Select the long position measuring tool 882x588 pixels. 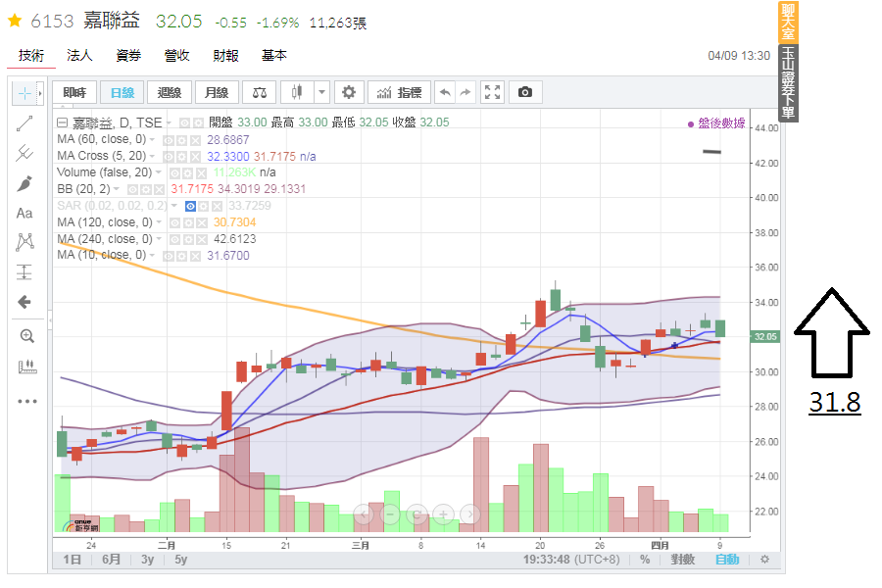(x=24, y=272)
